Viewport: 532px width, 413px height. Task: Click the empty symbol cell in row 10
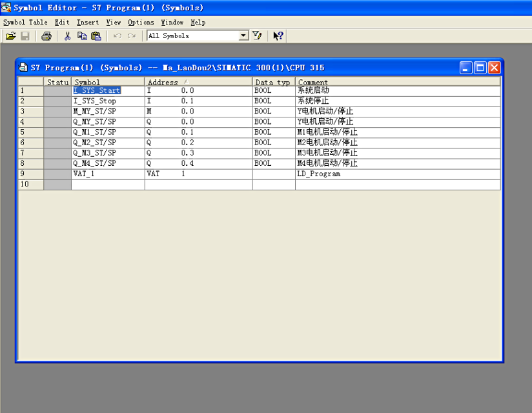108,184
